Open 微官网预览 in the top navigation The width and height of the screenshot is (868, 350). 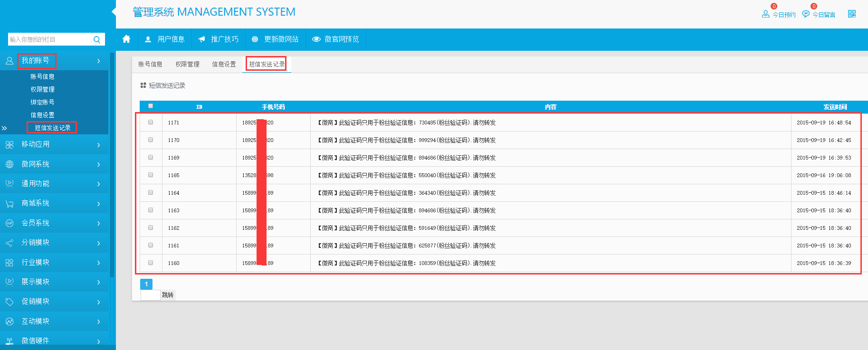(x=335, y=39)
